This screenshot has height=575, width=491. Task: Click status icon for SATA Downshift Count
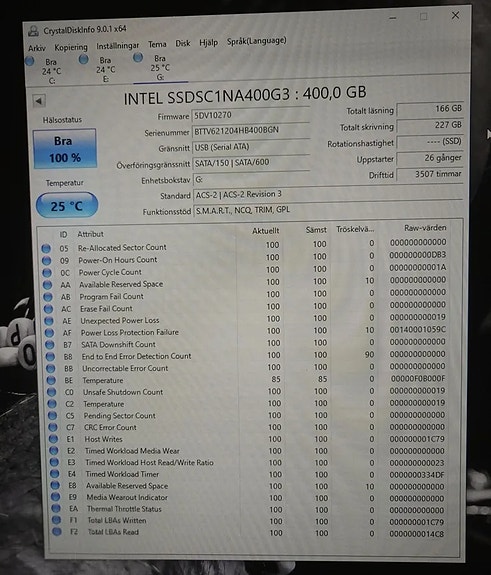tap(50, 345)
